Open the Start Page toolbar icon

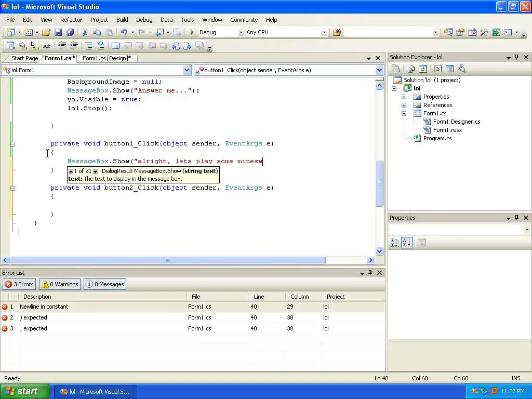click(x=496, y=32)
